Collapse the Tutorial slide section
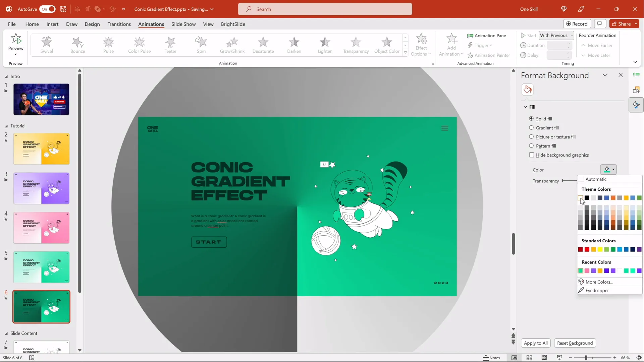Screen dimensions: 644x362 point(6,126)
